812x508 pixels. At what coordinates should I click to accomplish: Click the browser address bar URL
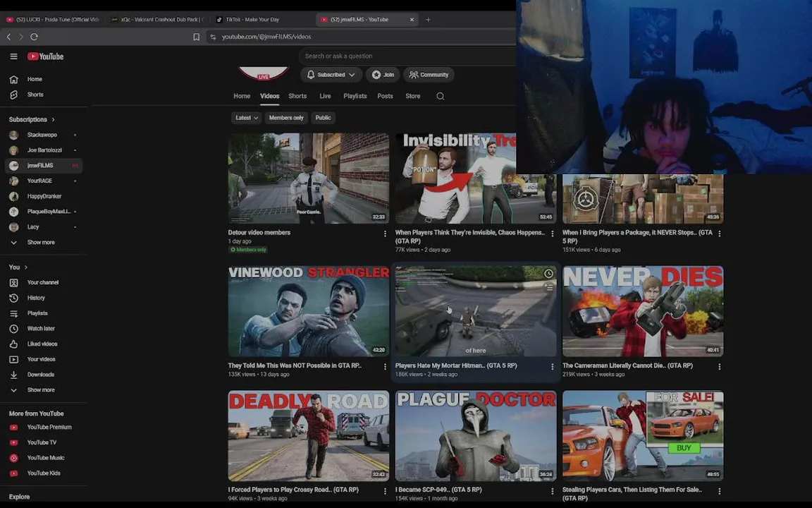pyautogui.click(x=266, y=37)
